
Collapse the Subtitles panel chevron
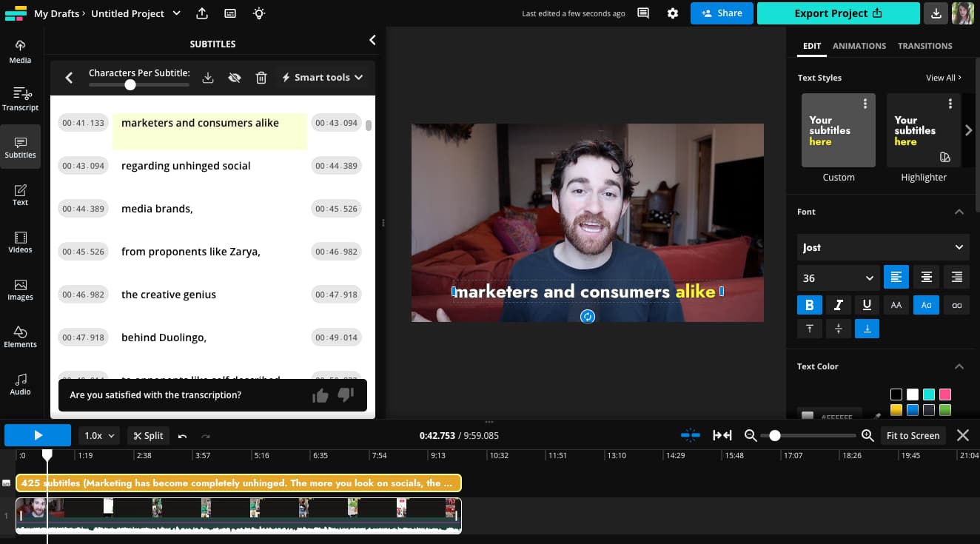click(x=372, y=40)
